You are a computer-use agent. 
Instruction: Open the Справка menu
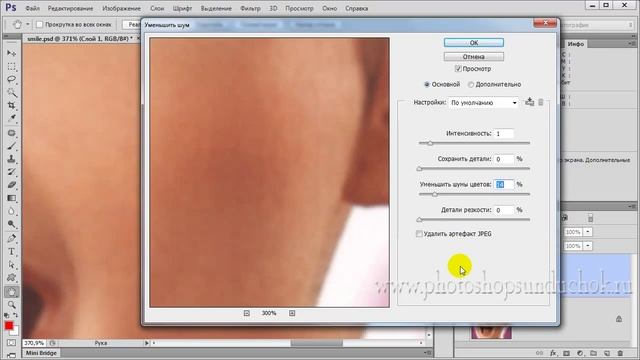pos(356,8)
